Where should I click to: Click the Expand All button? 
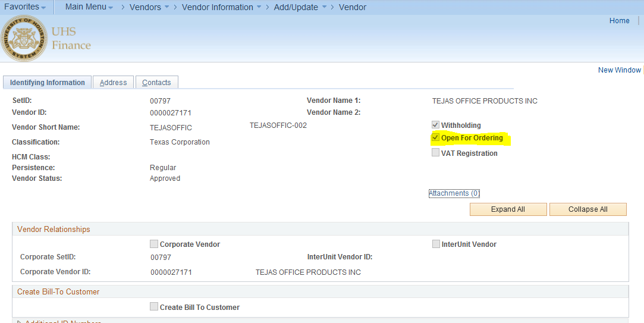pyautogui.click(x=508, y=209)
